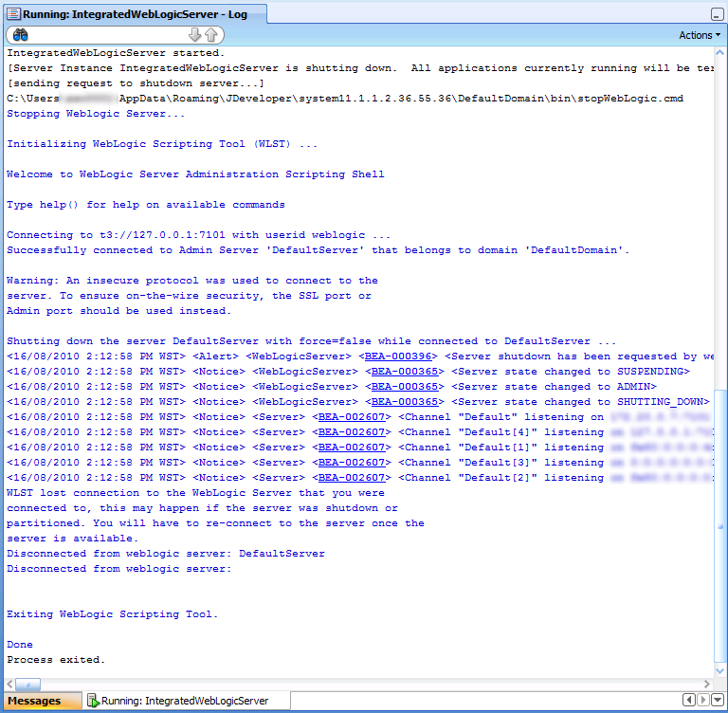This screenshot has height=713, width=728.
Task: Open BEA-002607 link for Channel "Default[4]"
Action: 352,432
